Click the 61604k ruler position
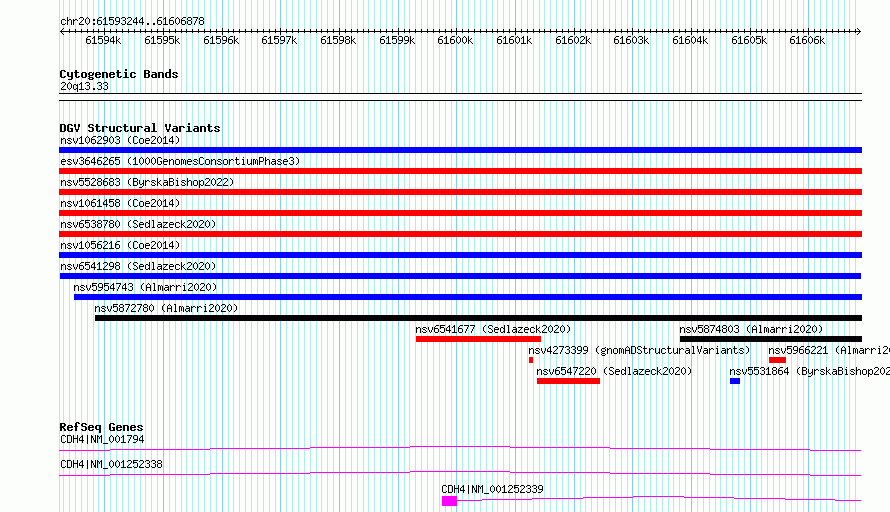The width and height of the screenshot is (890, 512). pyautogui.click(x=690, y=40)
